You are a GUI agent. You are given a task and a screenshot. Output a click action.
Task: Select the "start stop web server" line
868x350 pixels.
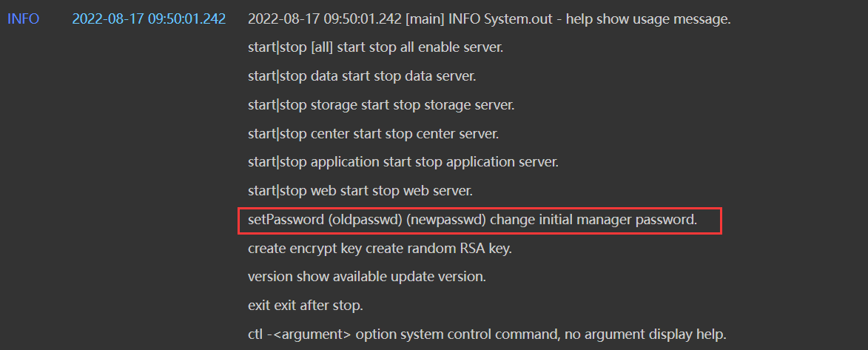pos(360,190)
